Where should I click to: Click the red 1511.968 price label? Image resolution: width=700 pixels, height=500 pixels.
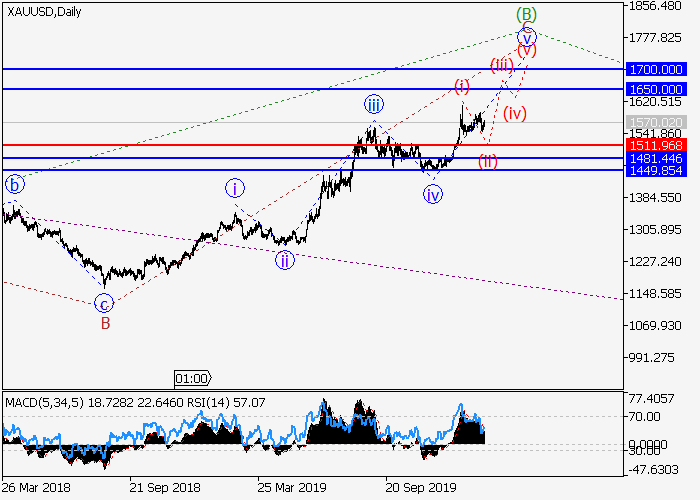tap(655, 145)
